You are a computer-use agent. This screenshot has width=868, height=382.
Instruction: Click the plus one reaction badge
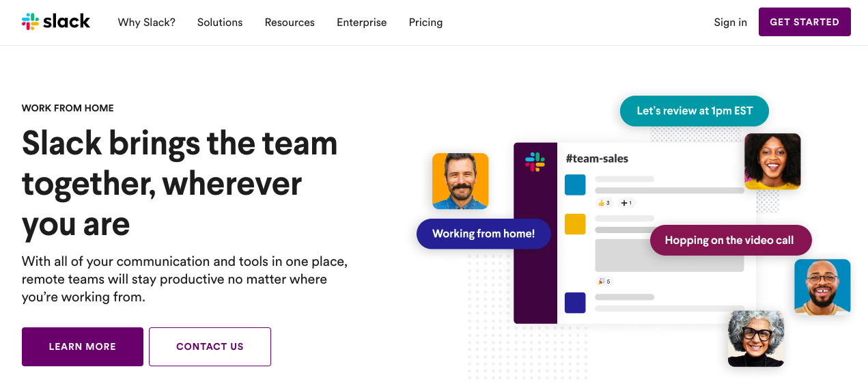tap(626, 203)
